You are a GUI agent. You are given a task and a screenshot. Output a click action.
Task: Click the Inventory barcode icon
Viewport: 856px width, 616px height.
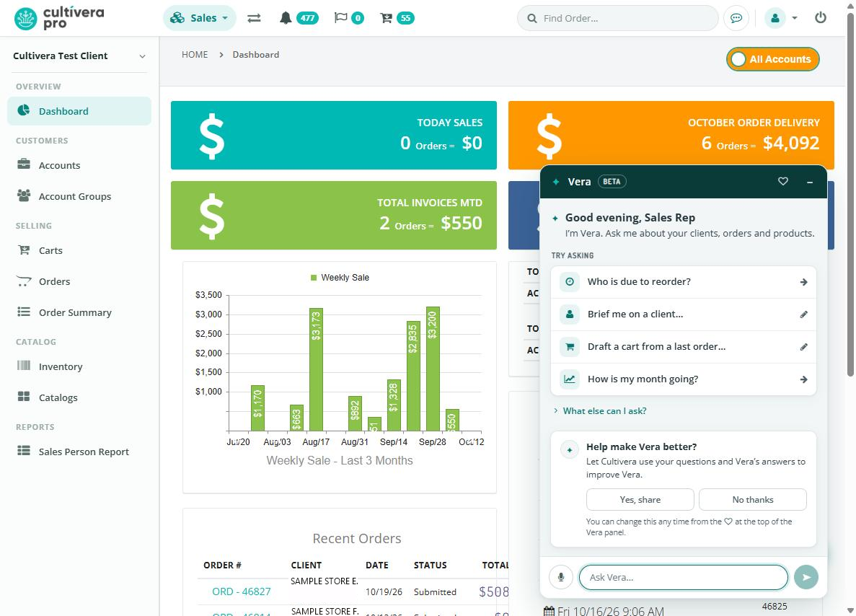click(24, 365)
